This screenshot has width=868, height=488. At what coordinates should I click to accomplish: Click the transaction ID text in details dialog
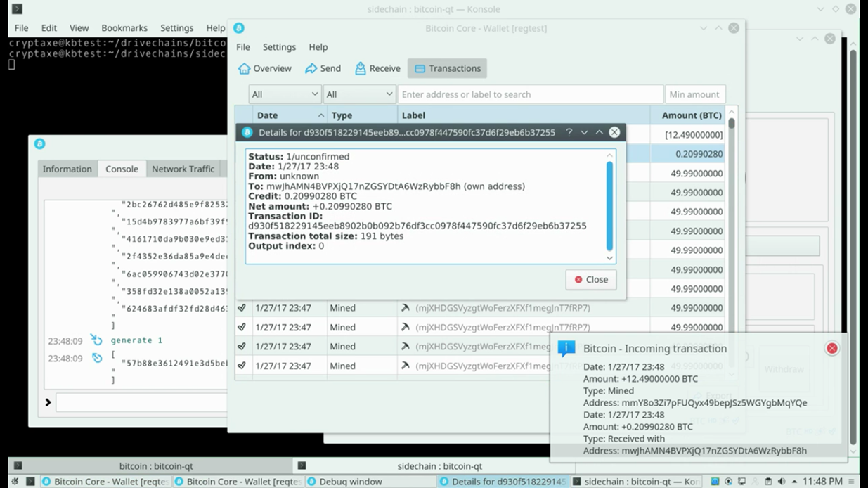[x=417, y=226]
